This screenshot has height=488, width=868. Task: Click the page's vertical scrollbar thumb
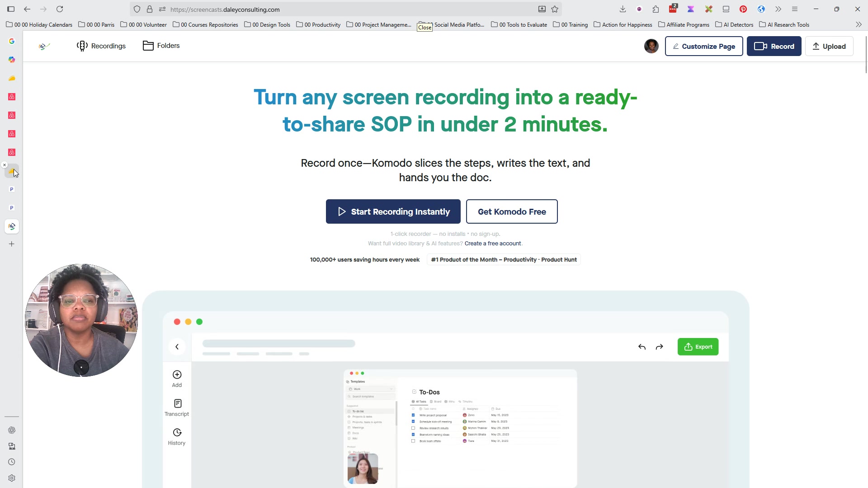point(866,54)
